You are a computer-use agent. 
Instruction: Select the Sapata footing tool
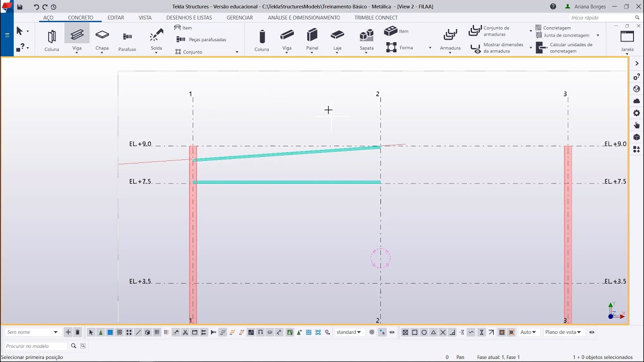367,40
